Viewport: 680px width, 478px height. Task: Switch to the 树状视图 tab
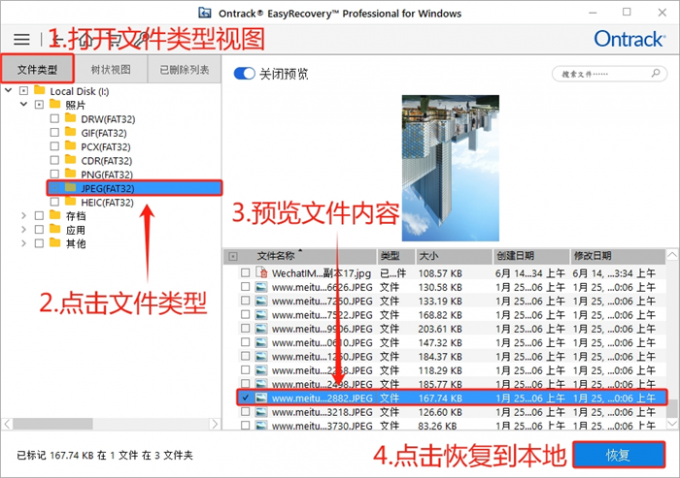click(110, 70)
